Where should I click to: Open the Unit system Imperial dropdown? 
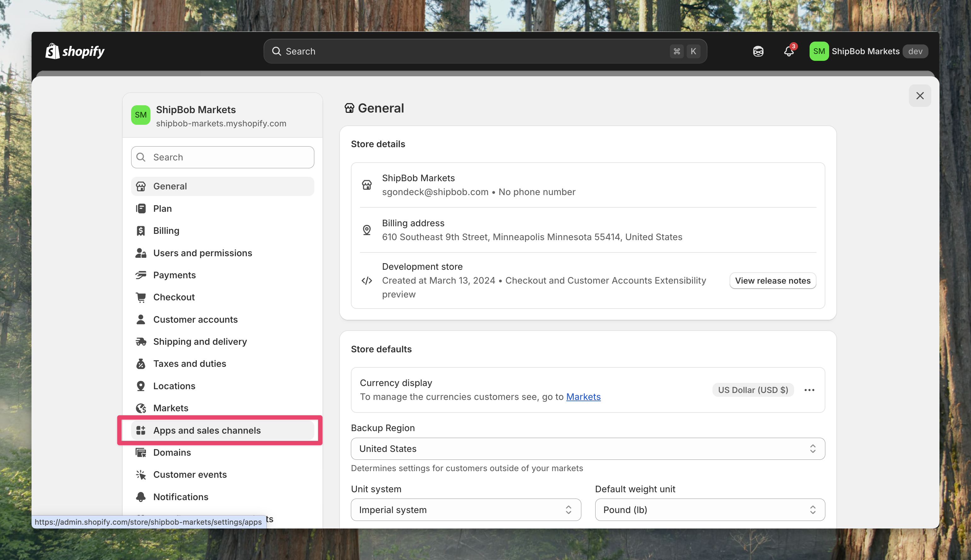466,510
